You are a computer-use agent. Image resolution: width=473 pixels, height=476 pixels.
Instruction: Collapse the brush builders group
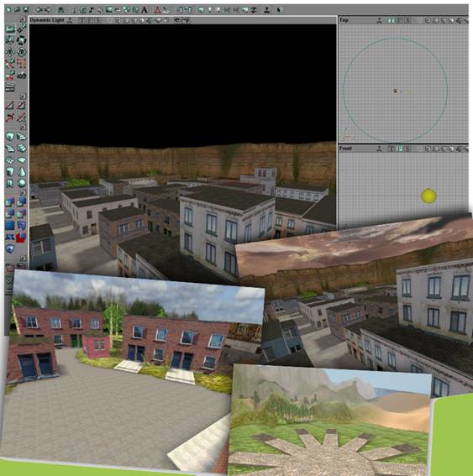pyautogui.click(x=23, y=127)
